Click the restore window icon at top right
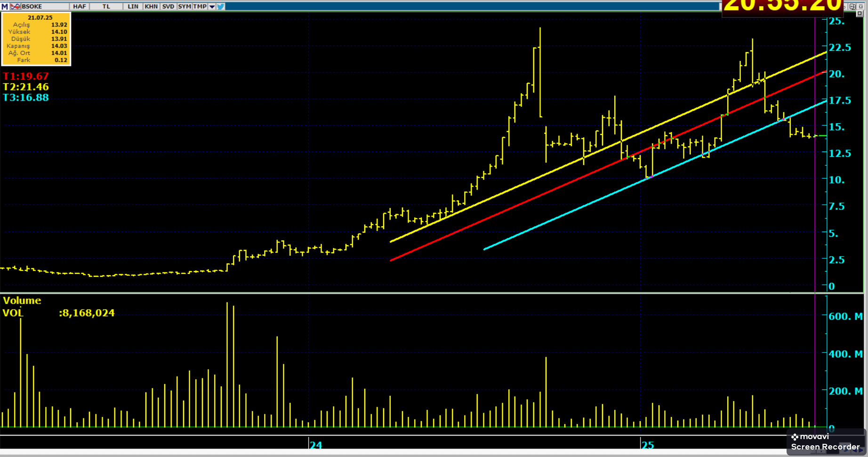Image resolution: width=868 pixels, height=457 pixels. click(x=852, y=7)
